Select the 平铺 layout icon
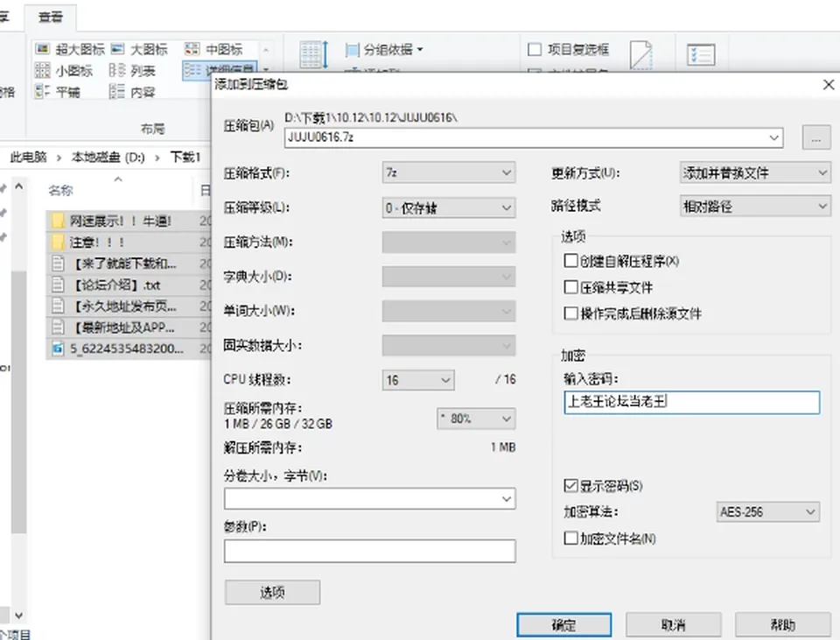The height and width of the screenshot is (640, 840). pos(42,92)
